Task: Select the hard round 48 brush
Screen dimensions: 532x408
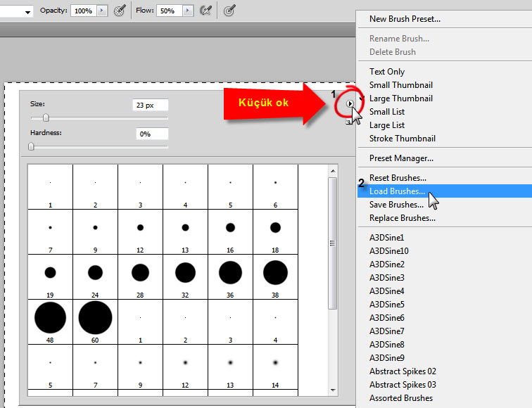Action: click(x=50, y=322)
